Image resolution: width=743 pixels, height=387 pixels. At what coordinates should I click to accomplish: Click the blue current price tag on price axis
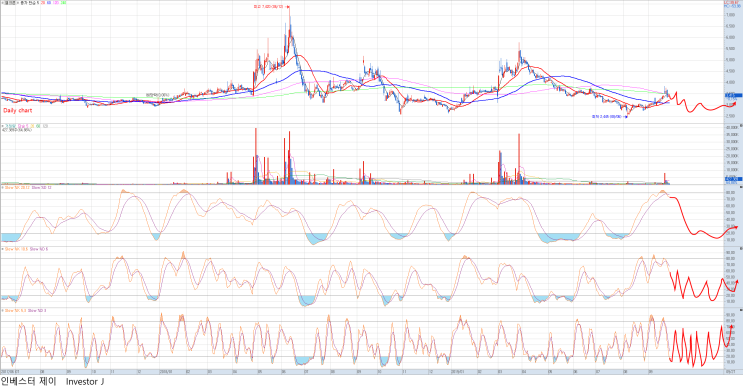tap(734, 95)
